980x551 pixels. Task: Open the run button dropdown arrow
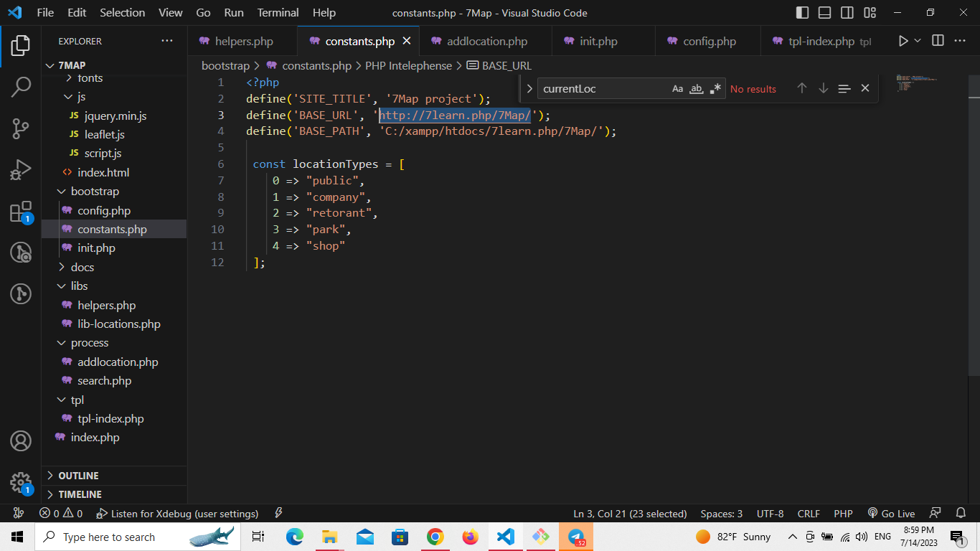(918, 41)
